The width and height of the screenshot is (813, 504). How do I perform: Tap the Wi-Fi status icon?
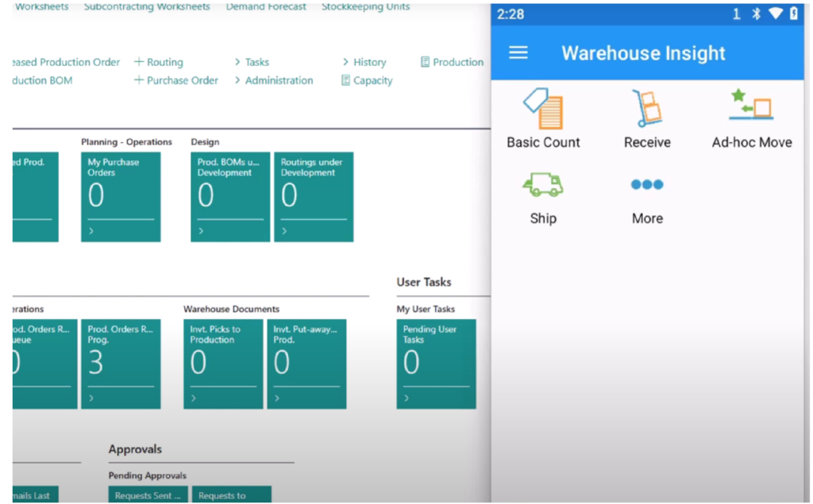click(x=776, y=13)
